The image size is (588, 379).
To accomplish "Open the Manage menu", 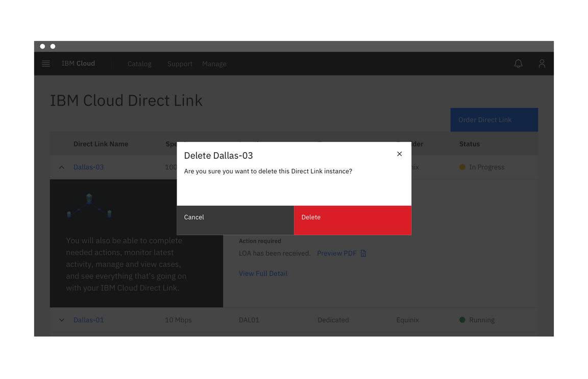I will click(214, 63).
